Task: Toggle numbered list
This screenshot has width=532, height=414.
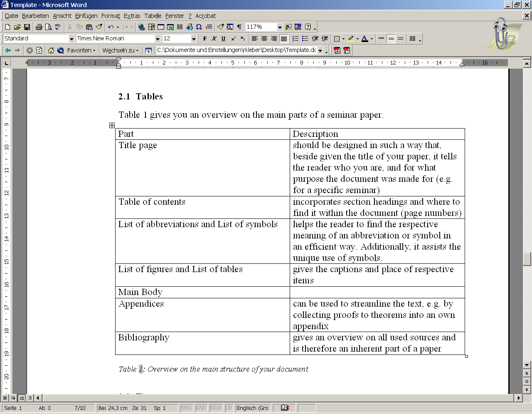Action: (x=296, y=39)
